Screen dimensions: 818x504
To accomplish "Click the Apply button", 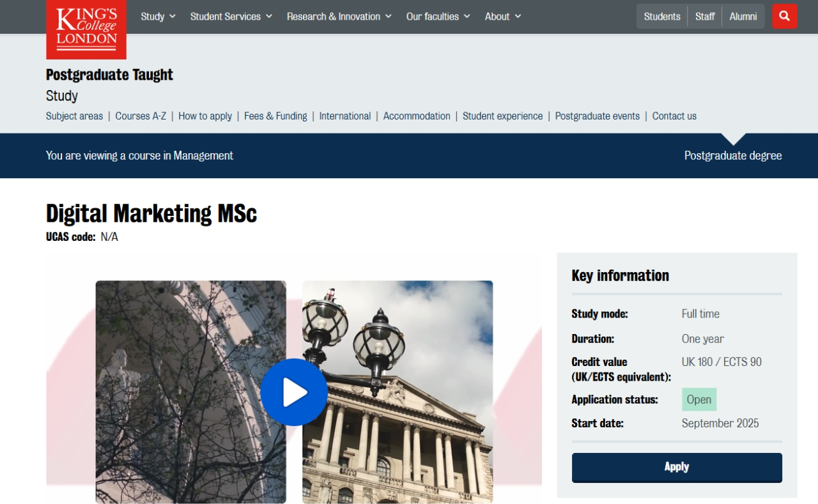I will pyautogui.click(x=677, y=467).
